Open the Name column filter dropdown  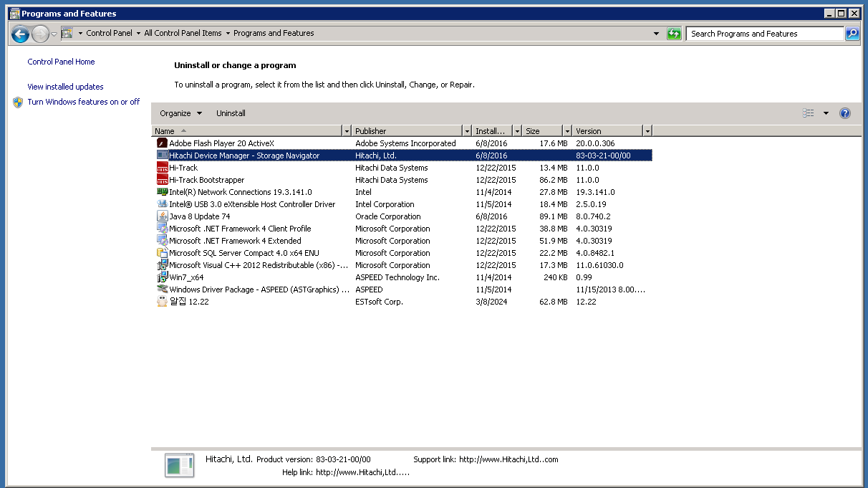click(x=347, y=131)
